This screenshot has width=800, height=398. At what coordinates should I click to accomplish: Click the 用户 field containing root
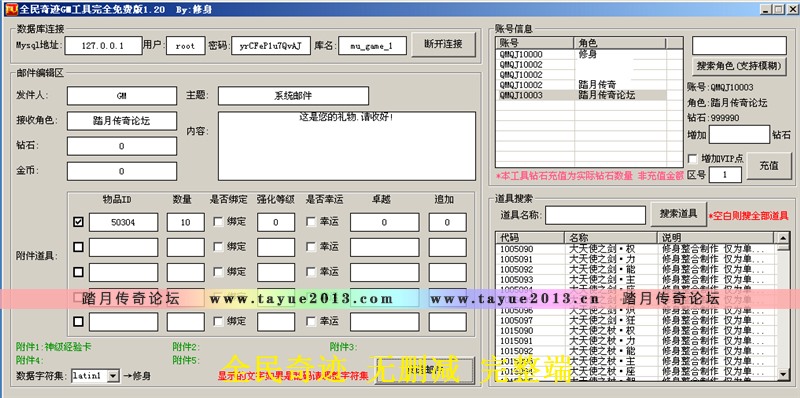(x=186, y=45)
